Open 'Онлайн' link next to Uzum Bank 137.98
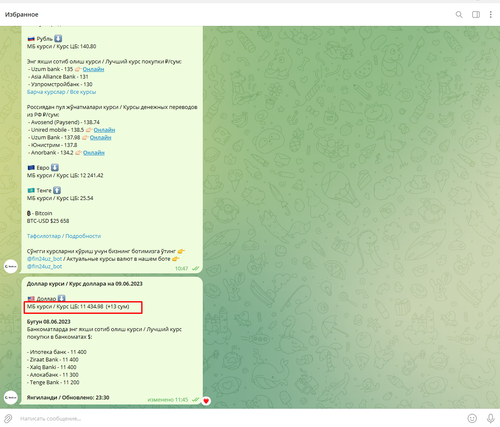Image resolution: width=500 pixels, height=427 pixels. [100, 137]
